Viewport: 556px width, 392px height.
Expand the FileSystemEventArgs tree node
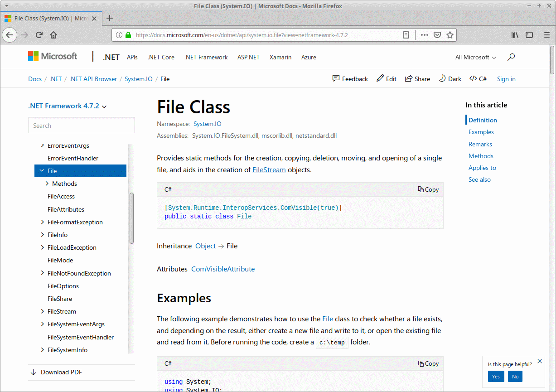click(42, 324)
